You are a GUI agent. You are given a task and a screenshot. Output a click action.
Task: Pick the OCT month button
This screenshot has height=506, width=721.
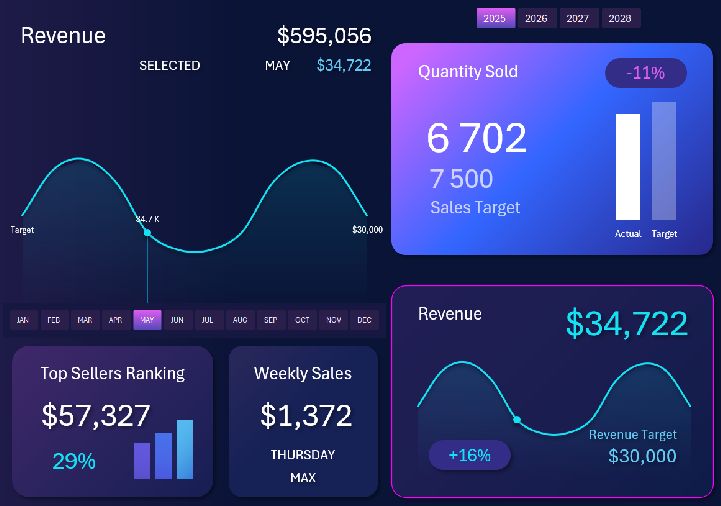[301, 320]
